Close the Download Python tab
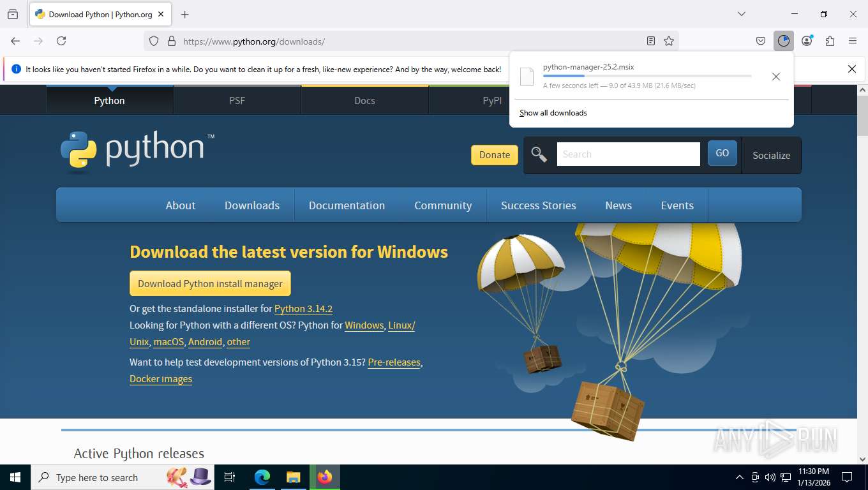Viewport: 868px width, 490px height. pos(161,14)
